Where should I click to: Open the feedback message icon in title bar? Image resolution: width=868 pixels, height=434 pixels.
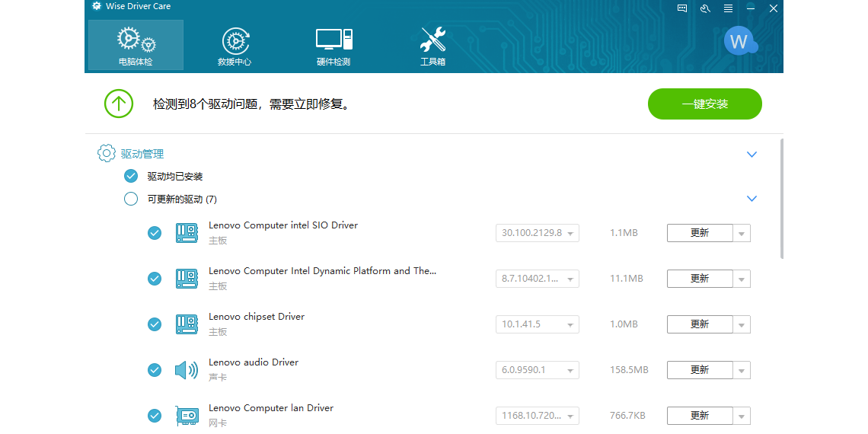[x=682, y=8]
